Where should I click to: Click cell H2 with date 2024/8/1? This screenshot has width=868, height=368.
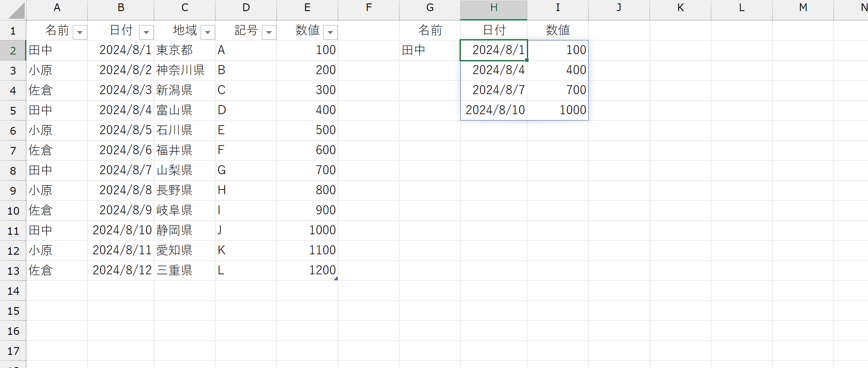(x=494, y=50)
